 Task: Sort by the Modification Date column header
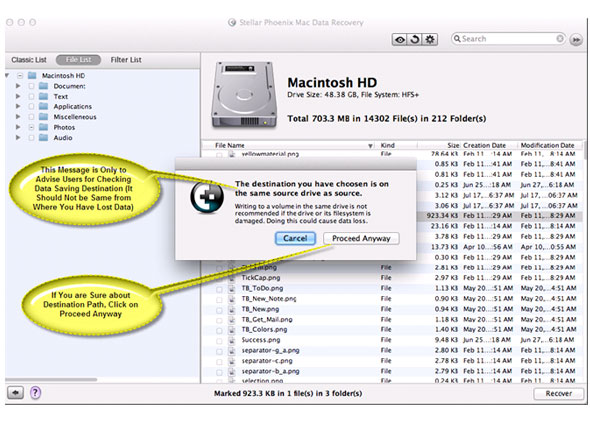click(x=550, y=146)
